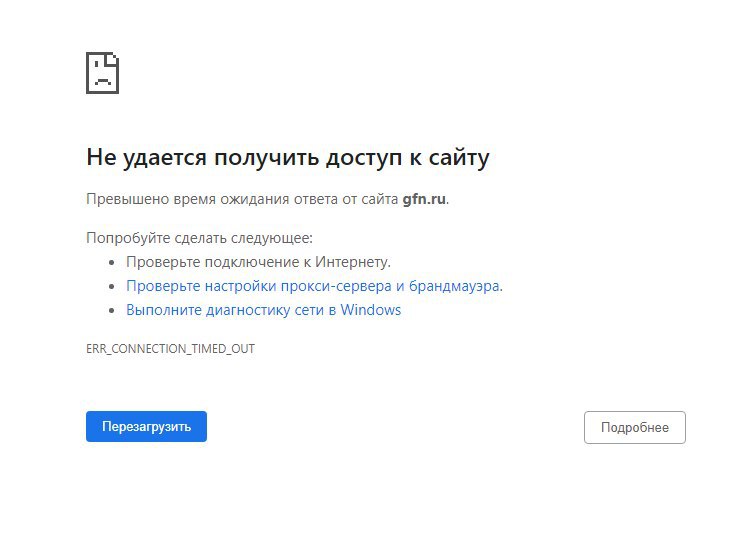Open the proxy and firewall settings link
Image resolution: width=740 pixels, height=539 pixels.
314,286
